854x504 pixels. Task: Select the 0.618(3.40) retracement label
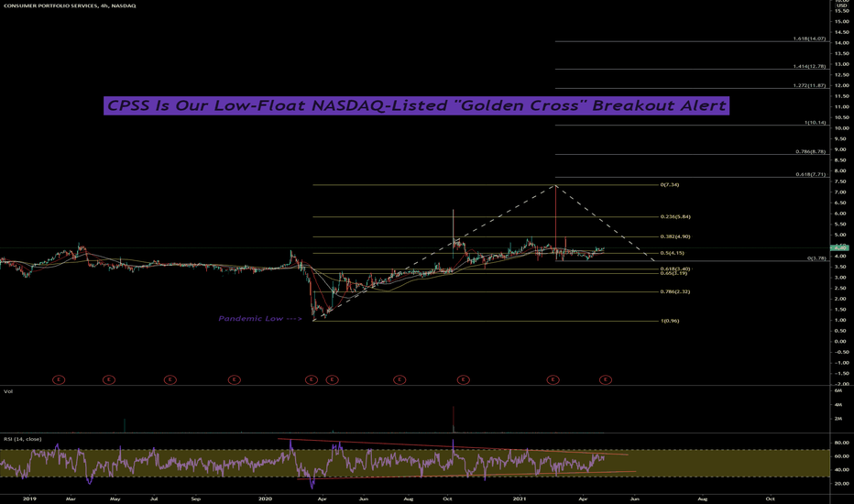[675, 269]
